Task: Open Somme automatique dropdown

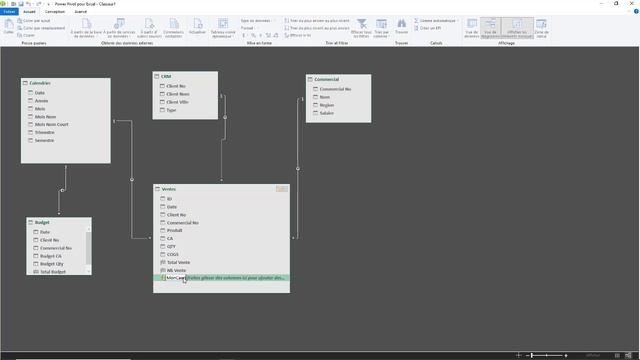Action: click(x=436, y=20)
